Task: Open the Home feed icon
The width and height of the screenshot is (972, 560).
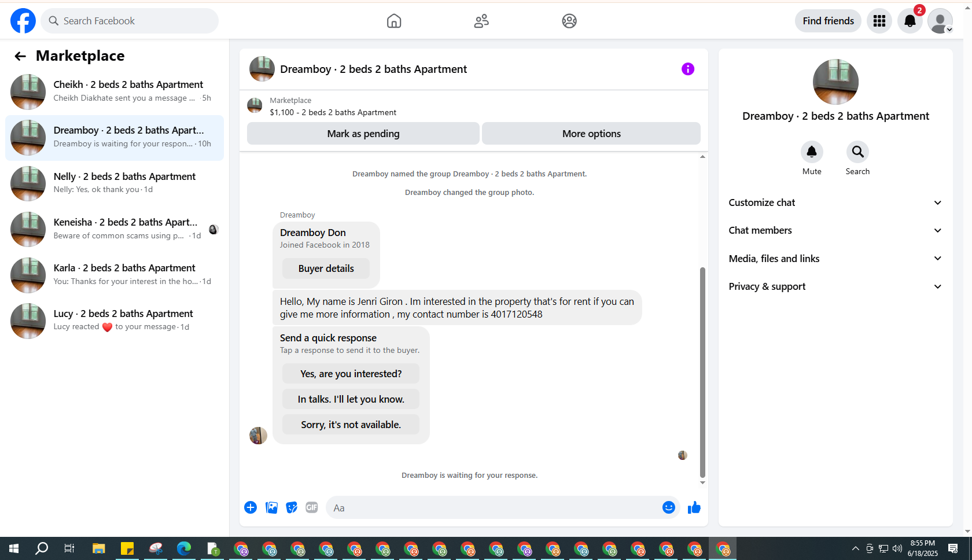Action: click(394, 21)
